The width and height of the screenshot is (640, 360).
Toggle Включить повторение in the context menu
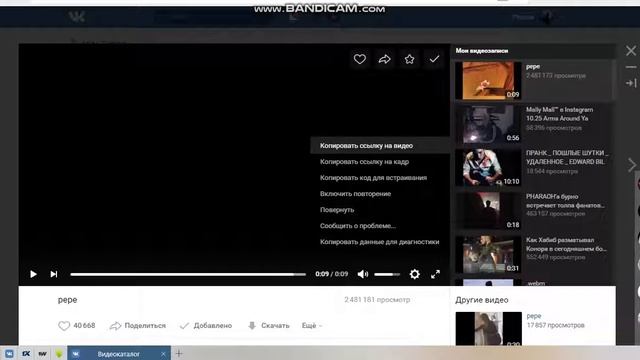pos(355,193)
